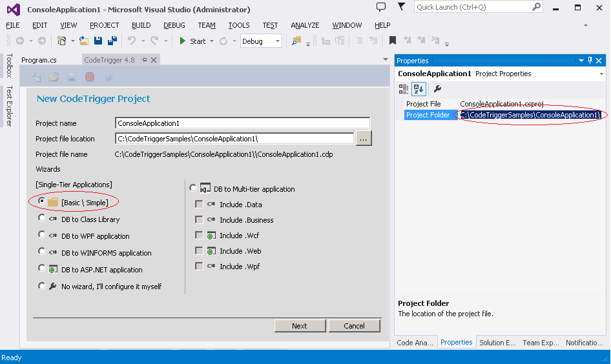Check the Include .Data option
Viewport: 611px width, 364px height.
[199, 204]
